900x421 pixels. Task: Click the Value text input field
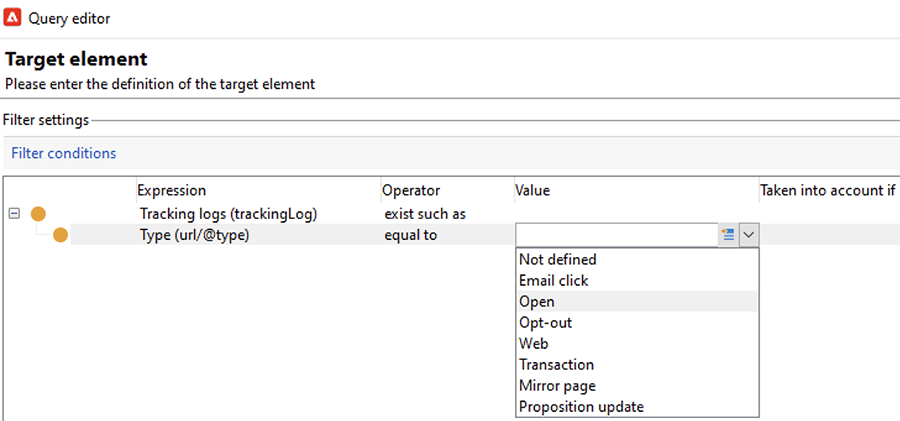coord(615,235)
